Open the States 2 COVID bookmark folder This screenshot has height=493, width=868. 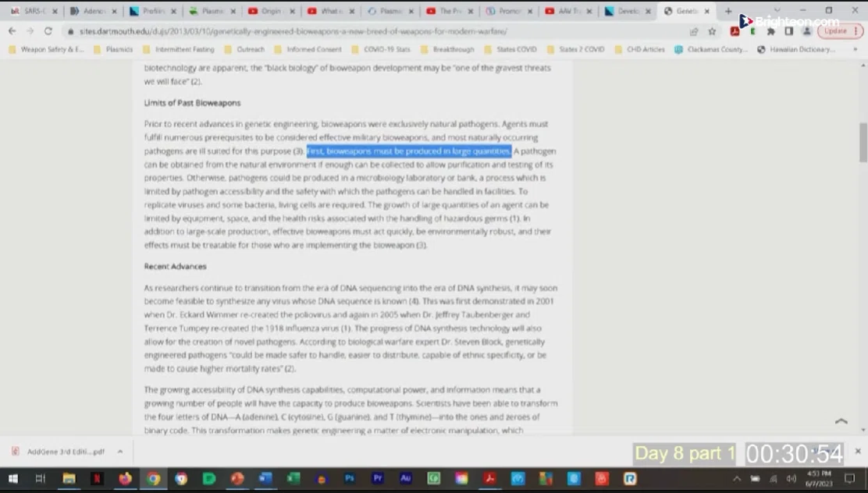pos(576,49)
